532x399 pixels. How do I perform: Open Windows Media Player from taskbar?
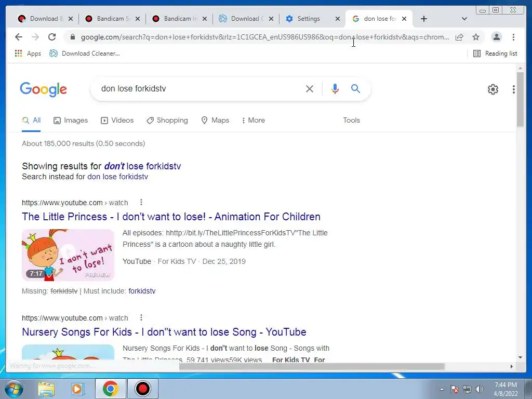coord(77,389)
